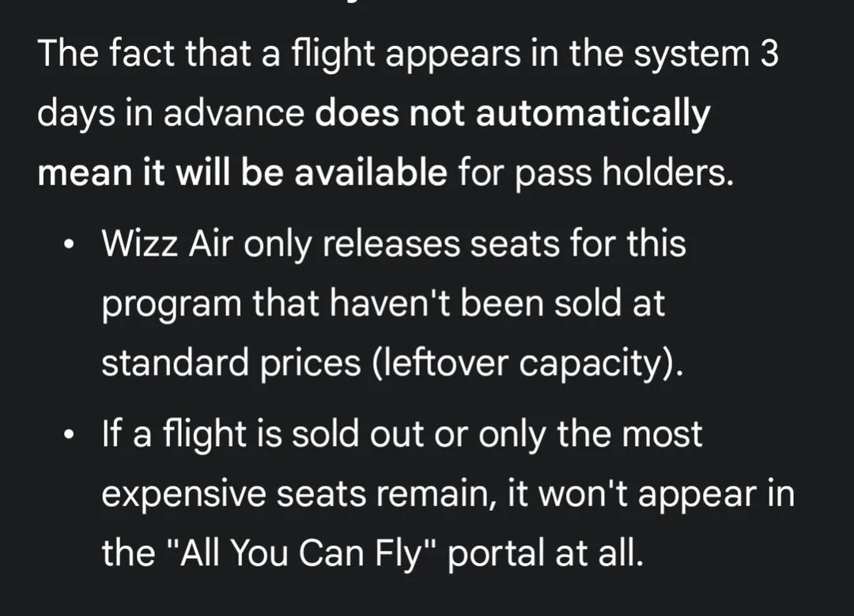Viewport: 854px width, 616px height.
Task: Click the bold text "does not automatically"
Action: pyautogui.click(x=512, y=115)
